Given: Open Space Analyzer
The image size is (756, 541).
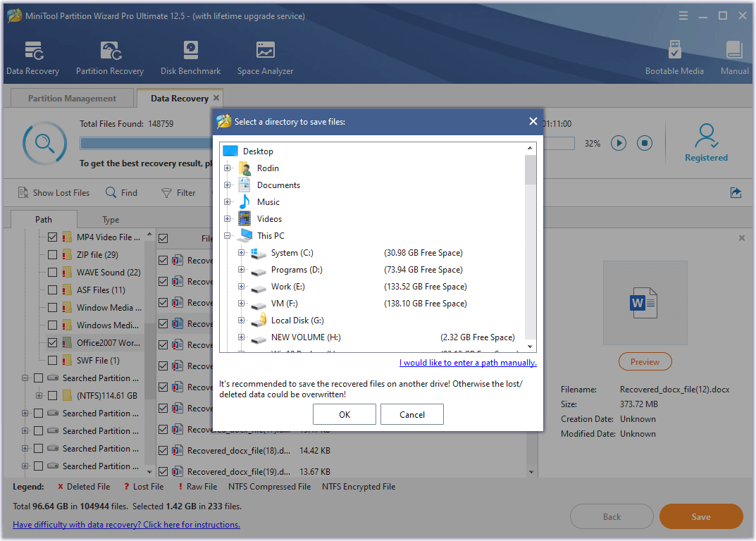Looking at the screenshot, I should pos(265,58).
